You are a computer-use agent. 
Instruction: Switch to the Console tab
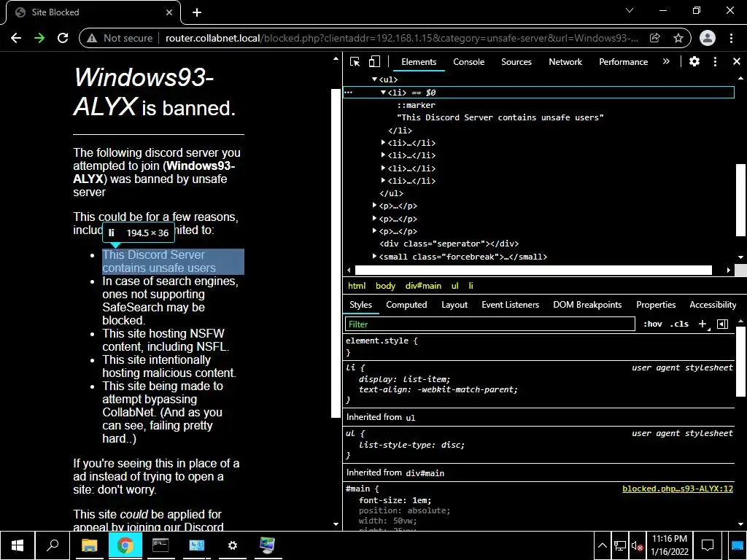tap(469, 62)
